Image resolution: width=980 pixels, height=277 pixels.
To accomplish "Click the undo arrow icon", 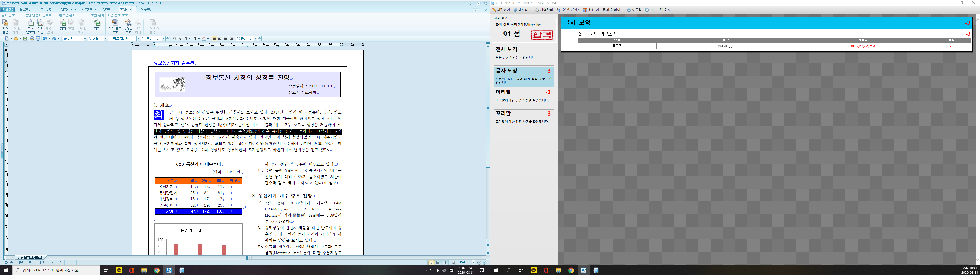I will click(x=45, y=38).
